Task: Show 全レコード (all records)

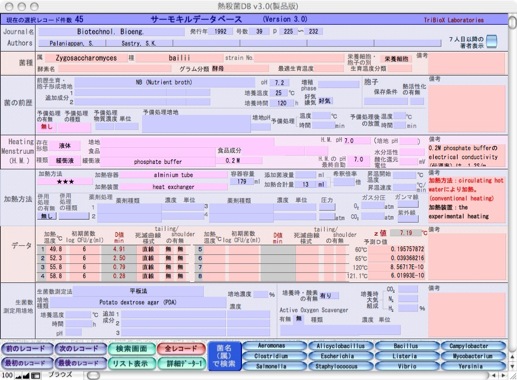Action: [181, 349]
